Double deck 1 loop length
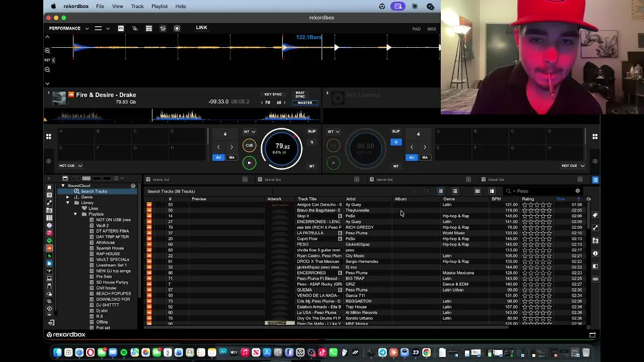This screenshot has height=362, width=644. point(231,147)
